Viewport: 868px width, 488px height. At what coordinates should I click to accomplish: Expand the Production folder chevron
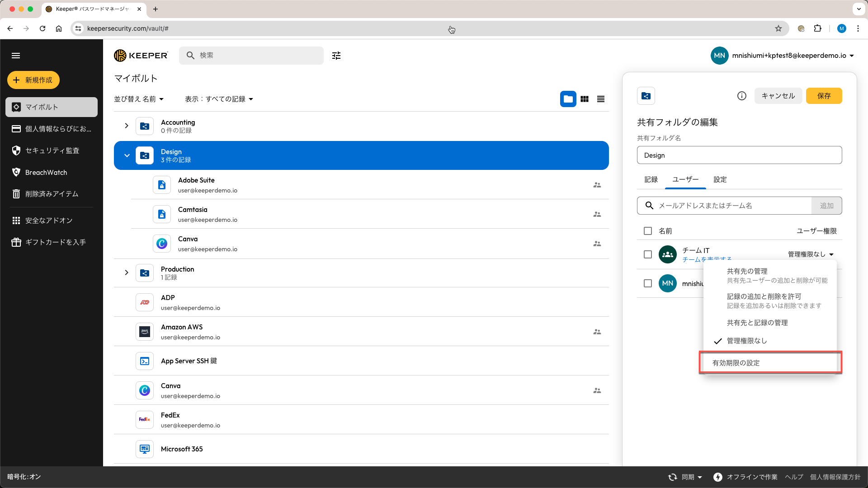(x=127, y=272)
